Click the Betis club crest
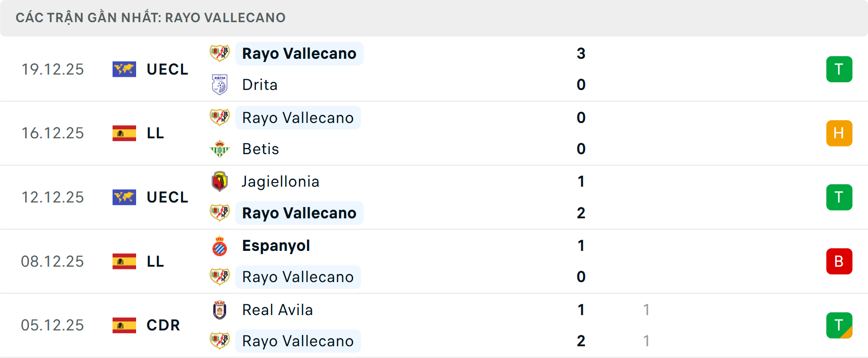 220,149
